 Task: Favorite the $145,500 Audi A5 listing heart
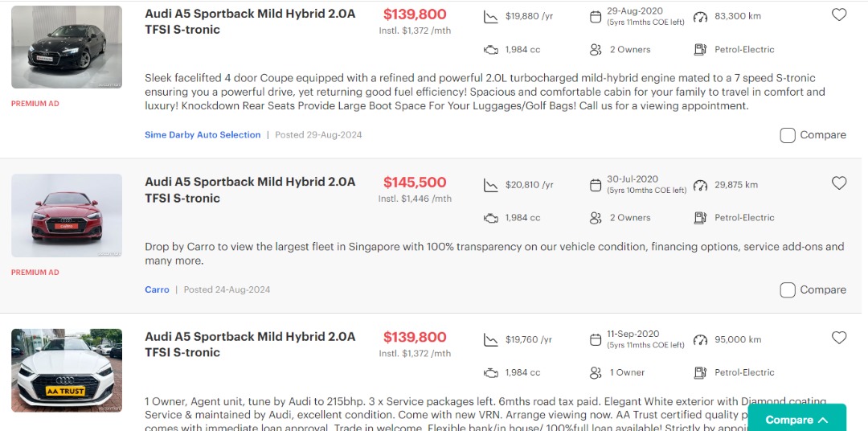839,183
